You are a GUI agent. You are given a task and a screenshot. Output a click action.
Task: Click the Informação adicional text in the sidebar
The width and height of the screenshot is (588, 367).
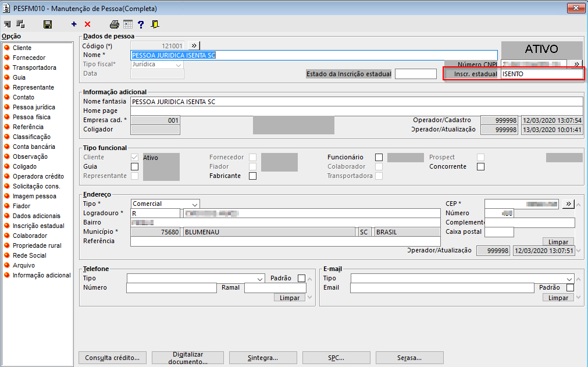click(x=42, y=275)
